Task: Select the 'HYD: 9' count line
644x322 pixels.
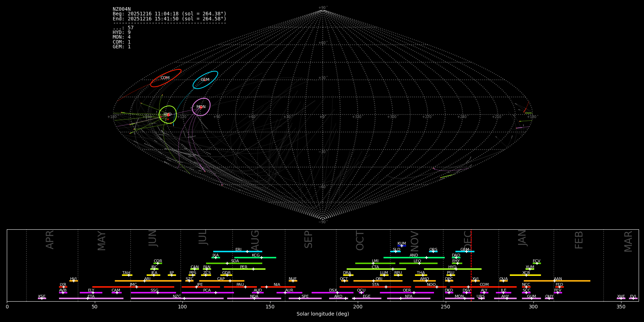Action: [122, 33]
